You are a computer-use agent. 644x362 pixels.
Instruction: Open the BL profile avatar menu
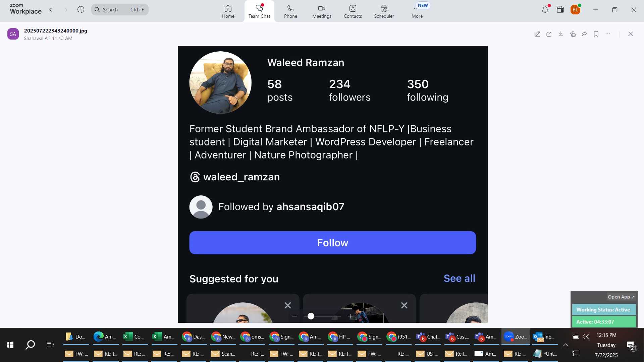(576, 10)
